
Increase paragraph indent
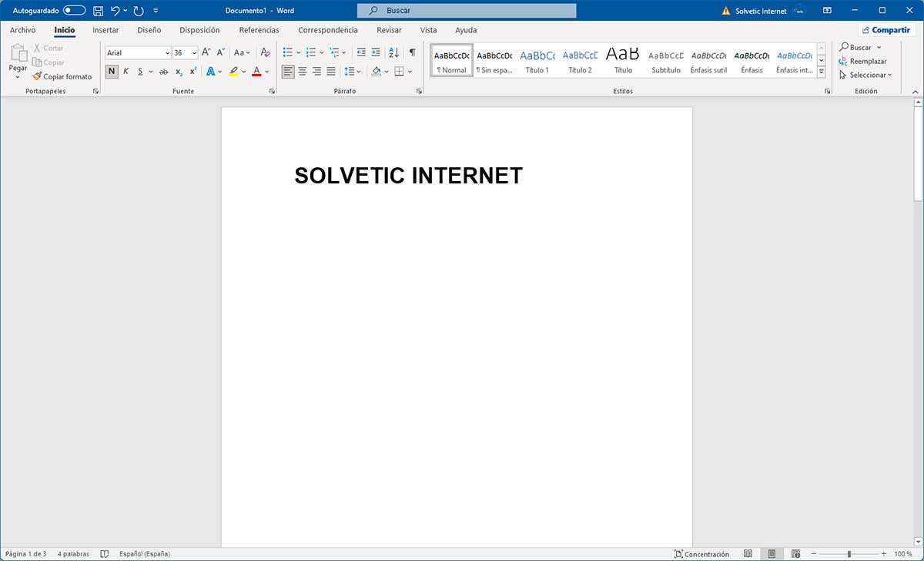pyautogui.click(x=376, y=52)
